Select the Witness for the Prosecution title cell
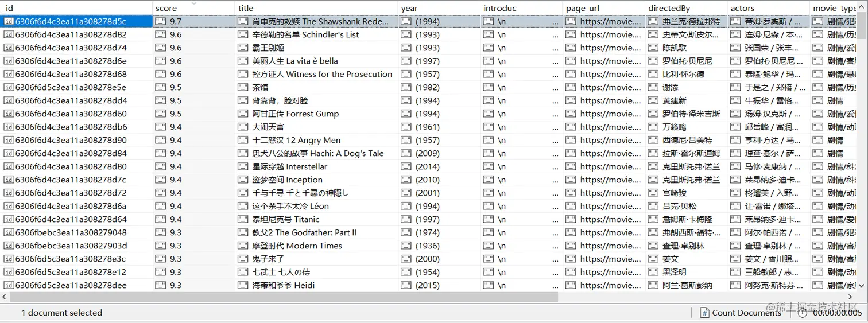 click(316, 74)
